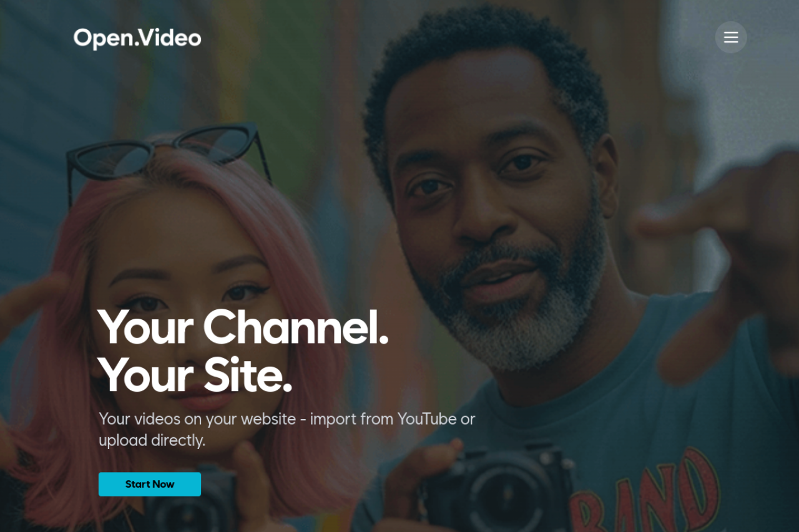Click the Open.Video logo
The image size is (799, 532).
(137, 38)
